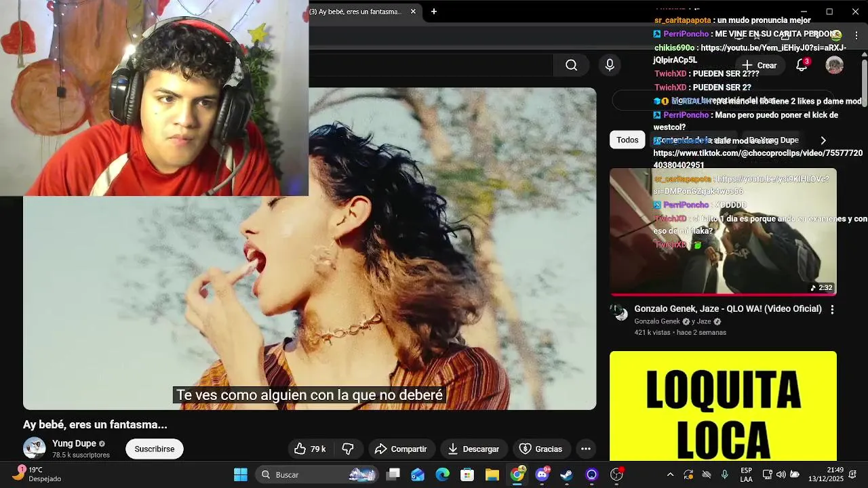868x488 pixels.
Task: Open YouTube notifications bell
Action: [x=802, y=65]
